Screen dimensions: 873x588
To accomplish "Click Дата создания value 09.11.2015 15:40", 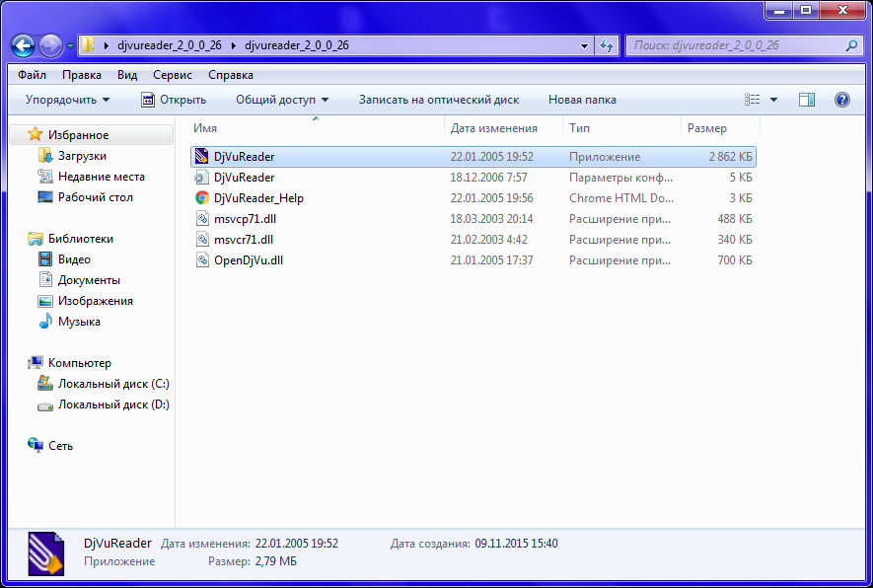I will (516, 544).
